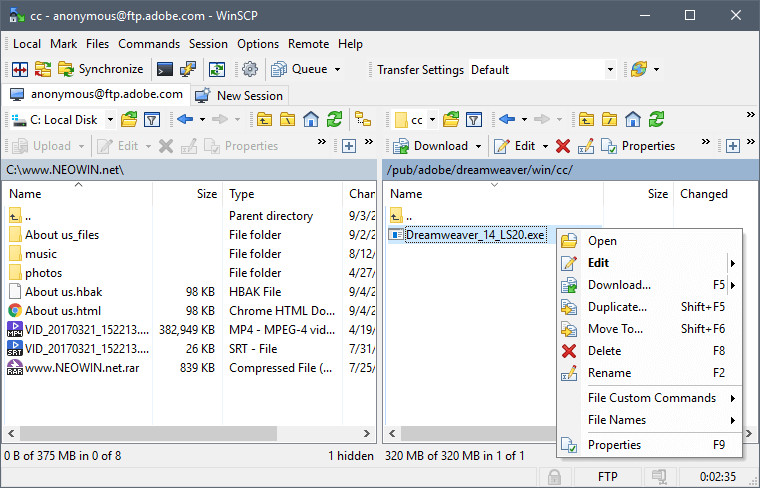The height and width of the screenshot is (488, 760).
Task: Click the Synchronize Browsing icon
Action: (x=43, y=69)
